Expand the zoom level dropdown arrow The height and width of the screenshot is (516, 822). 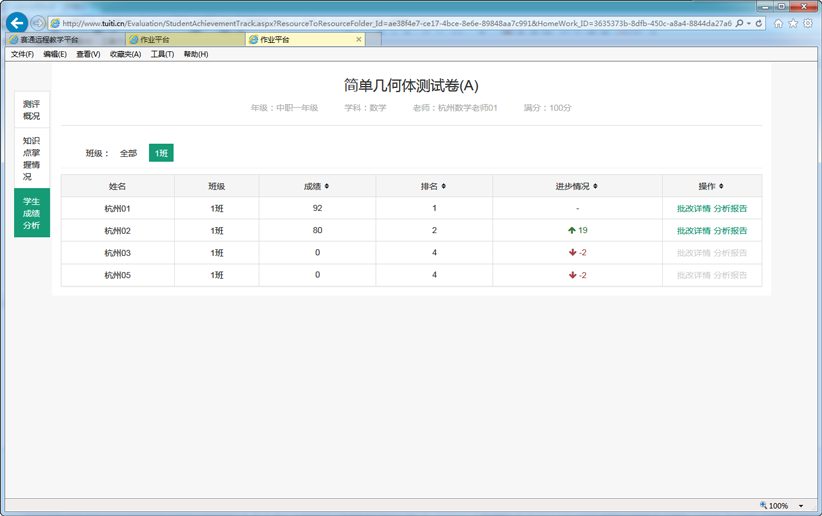(x=801, y=506)
